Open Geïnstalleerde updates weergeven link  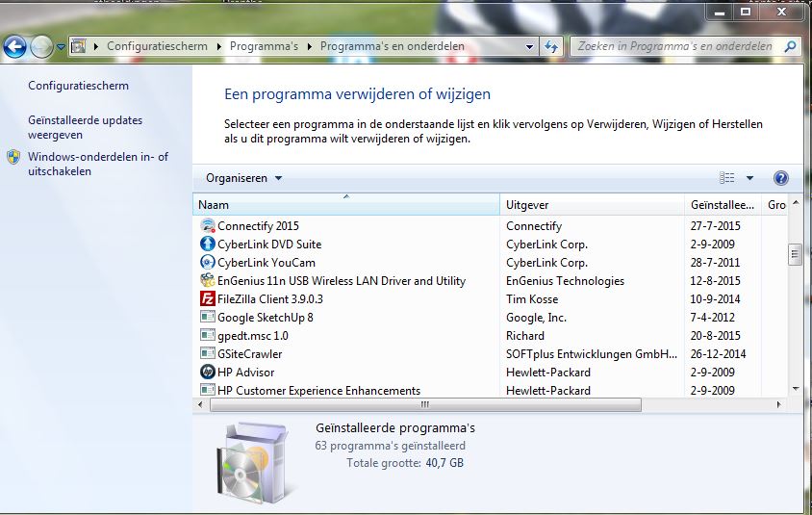coord(85,127)
